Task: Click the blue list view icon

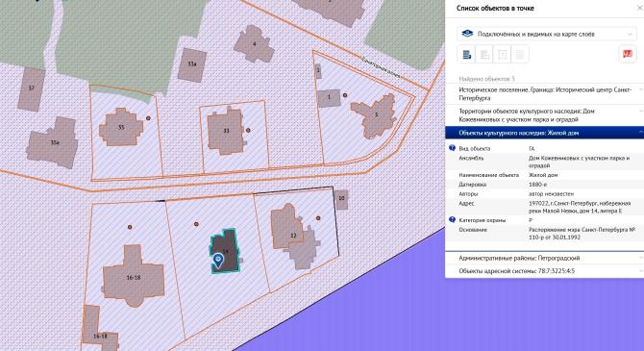Action: click(466, 54)
